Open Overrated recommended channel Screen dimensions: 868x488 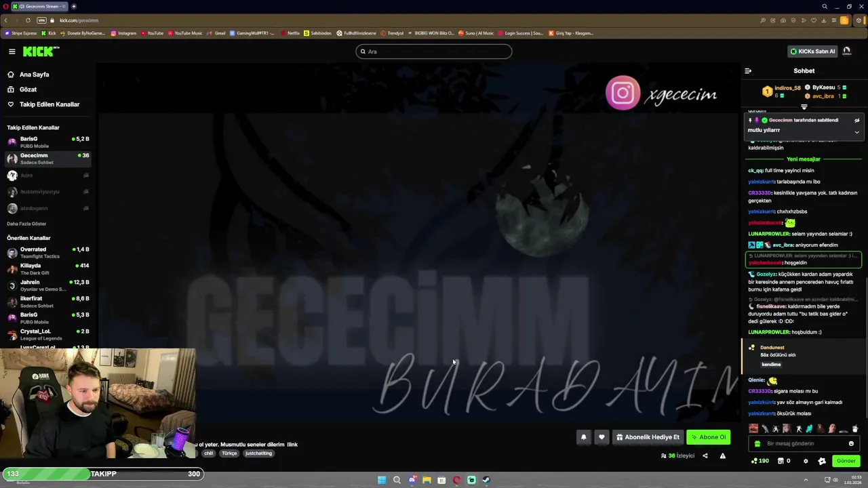coord(47,252)
